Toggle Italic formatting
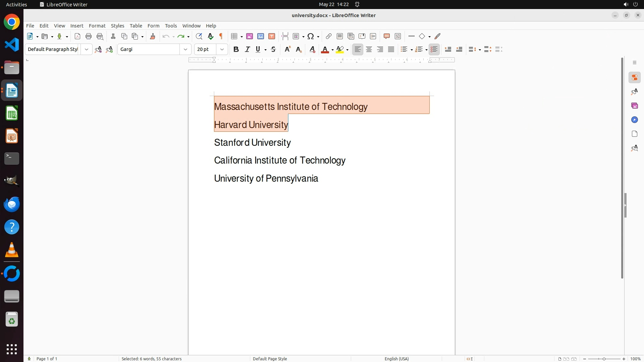Viewport: 644px width, 362px height. click(x=248, y=49)
